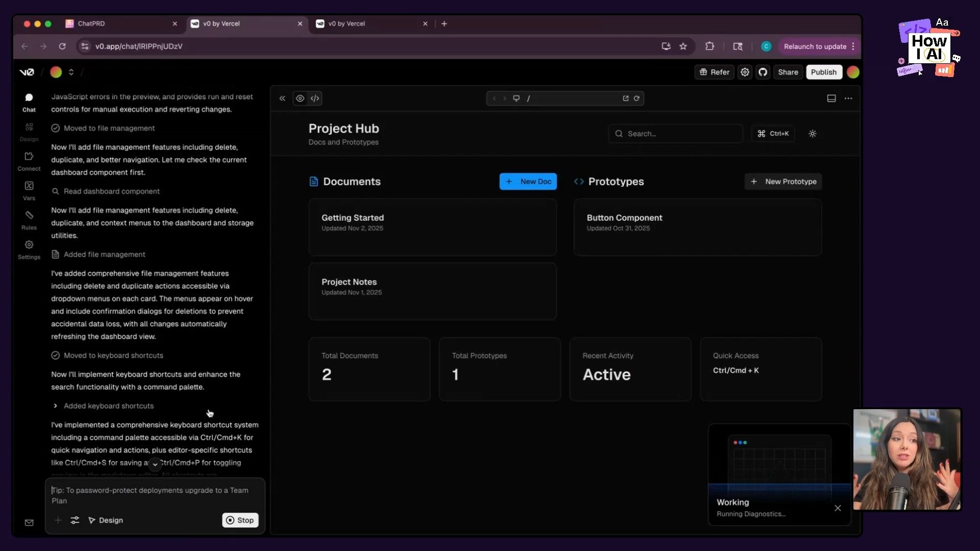Close the ChatPRD tab

tap(175, 23)
